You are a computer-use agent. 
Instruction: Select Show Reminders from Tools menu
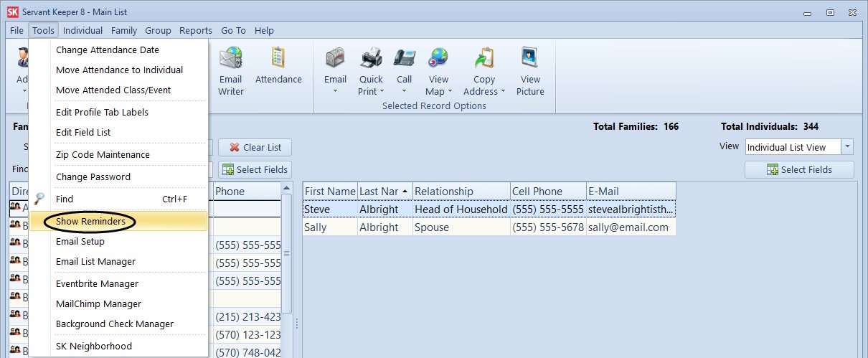tap(90, 222)
